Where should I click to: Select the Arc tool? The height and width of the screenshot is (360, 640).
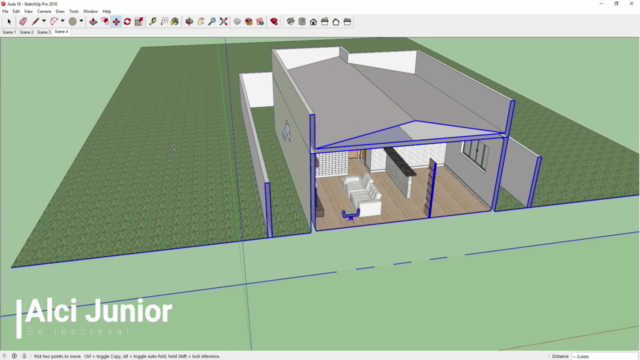[54, 22]
